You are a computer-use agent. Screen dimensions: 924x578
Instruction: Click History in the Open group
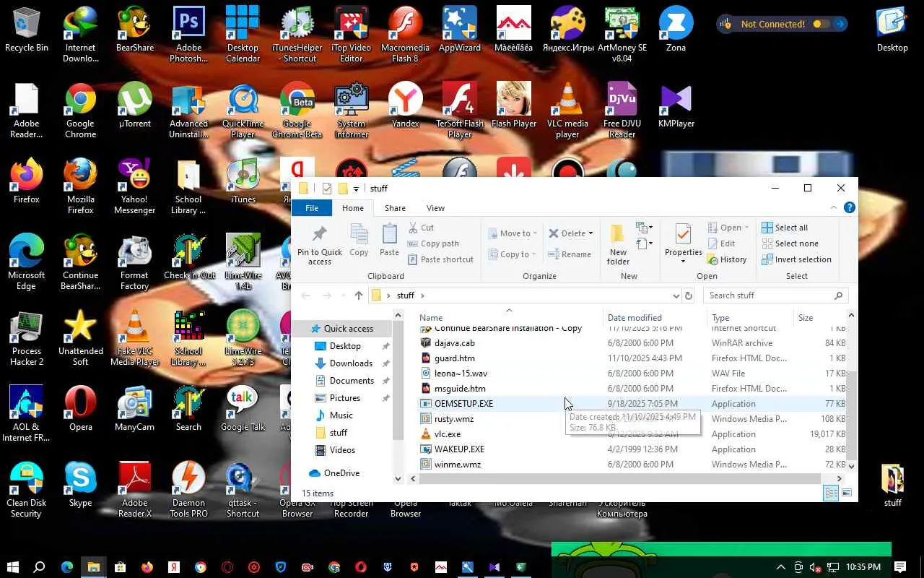[x=727, y=259]
